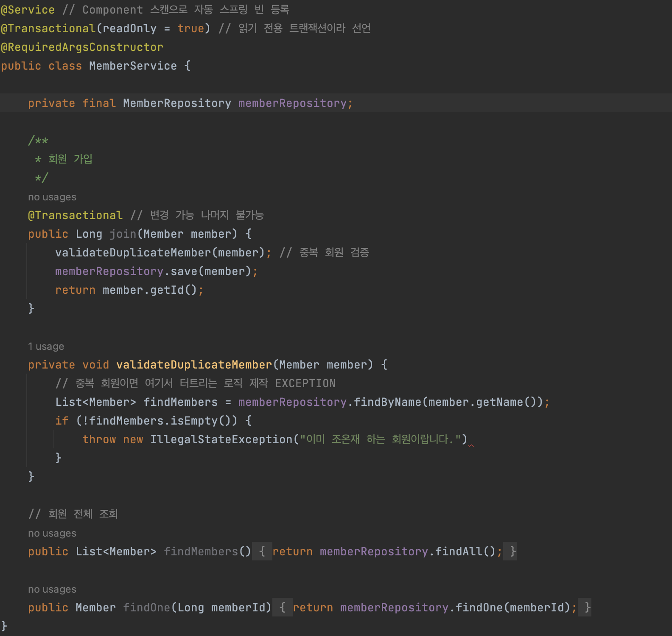This screenshot has width=672, height=636.
Task: Open the 'no usages' hint above join method
Action: pyautogui.click(x=52, y=197)
